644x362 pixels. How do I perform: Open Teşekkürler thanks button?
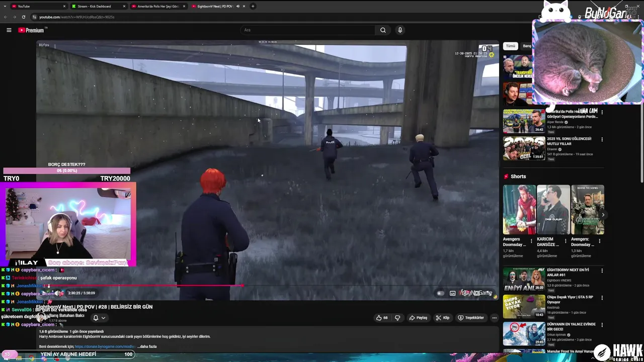click(471, 318)
